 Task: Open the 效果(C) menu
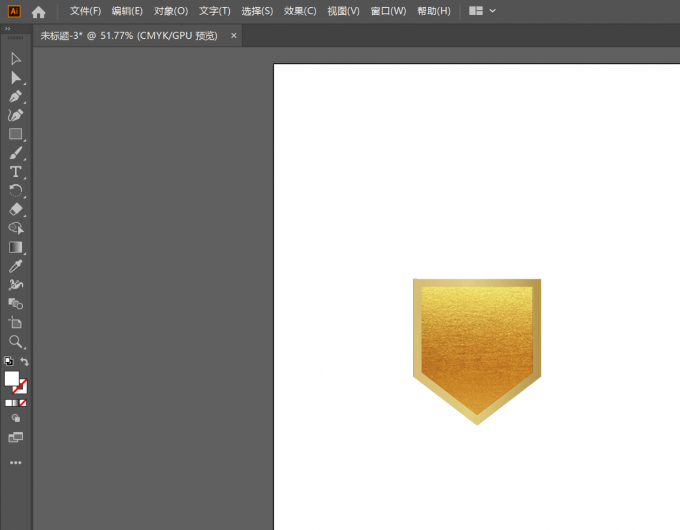click(x=300, y=11)
